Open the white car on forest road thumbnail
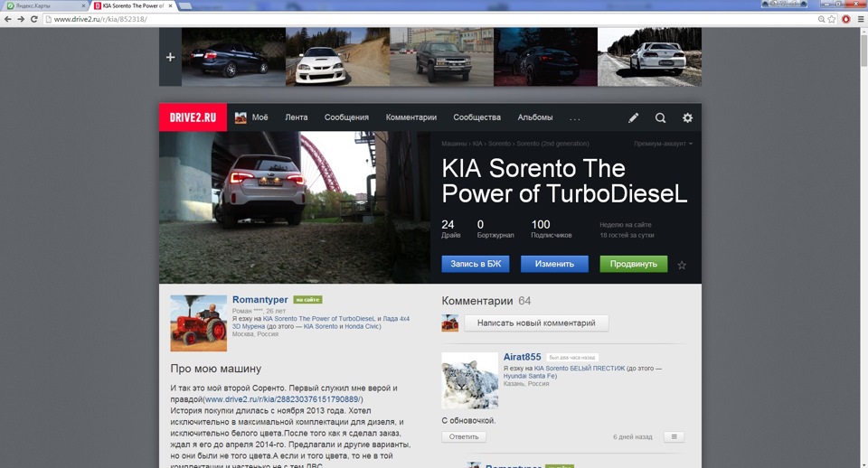 649,57
